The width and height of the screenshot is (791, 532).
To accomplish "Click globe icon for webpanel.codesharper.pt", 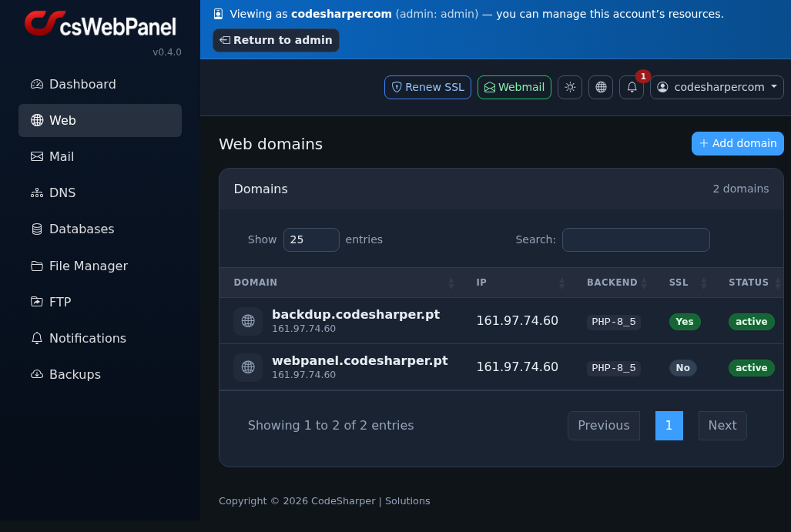I will click(248, 367).
